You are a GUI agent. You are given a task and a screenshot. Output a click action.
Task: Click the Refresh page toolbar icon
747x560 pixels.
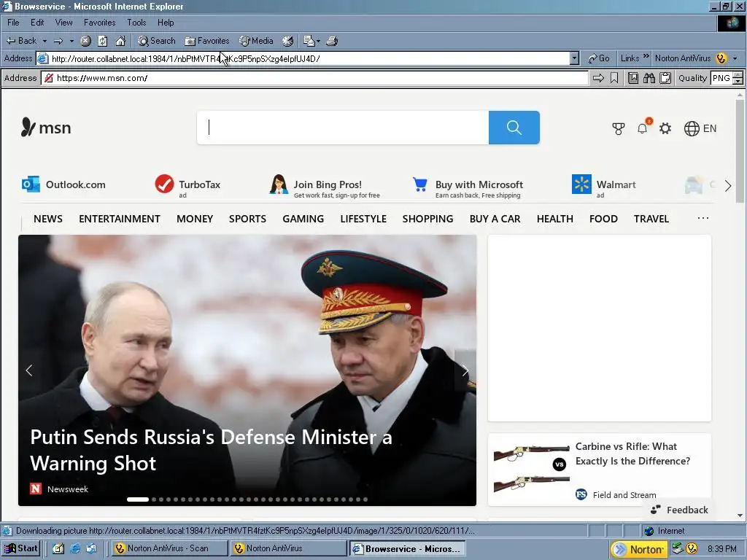click(x=103, y=41)
